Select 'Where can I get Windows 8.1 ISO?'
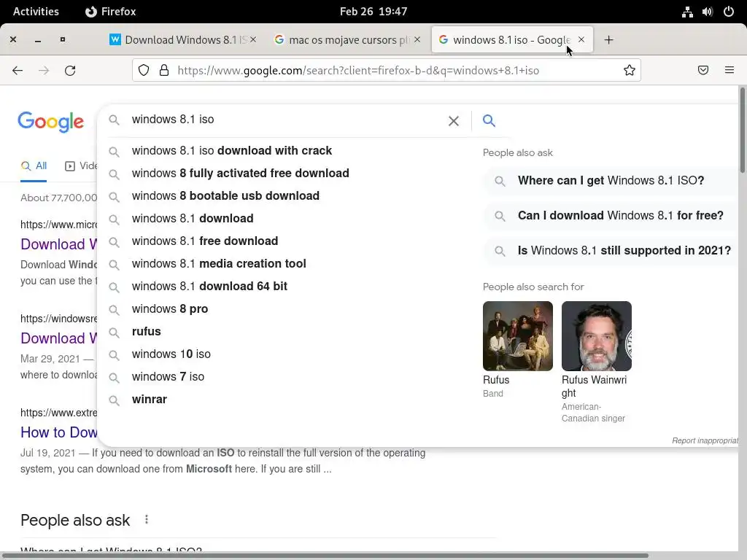Screen dimensions: 747x560 tap(611, 181)
